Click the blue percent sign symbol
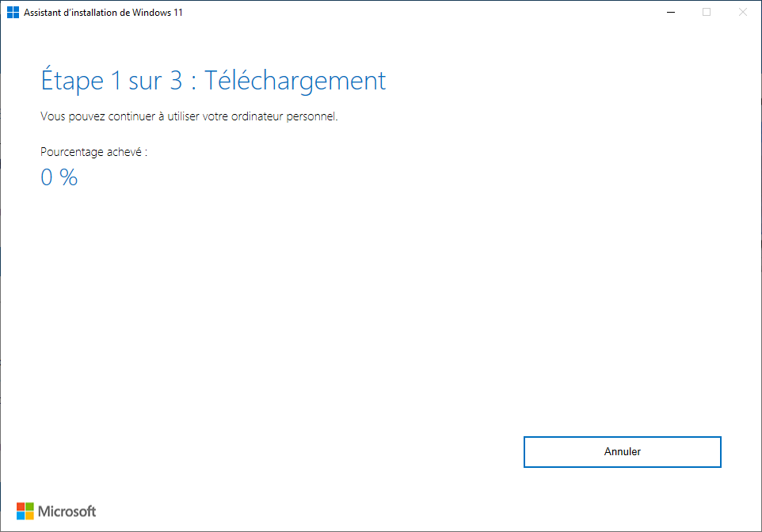The height and width of the screenshot is (532, 762). pyautogui.click(x=69, y=177)
